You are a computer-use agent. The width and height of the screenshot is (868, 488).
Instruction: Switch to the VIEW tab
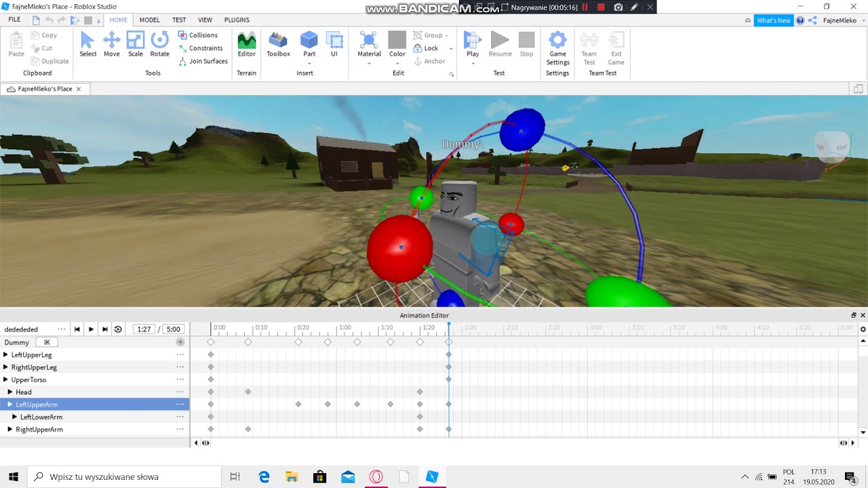point(205,20)
